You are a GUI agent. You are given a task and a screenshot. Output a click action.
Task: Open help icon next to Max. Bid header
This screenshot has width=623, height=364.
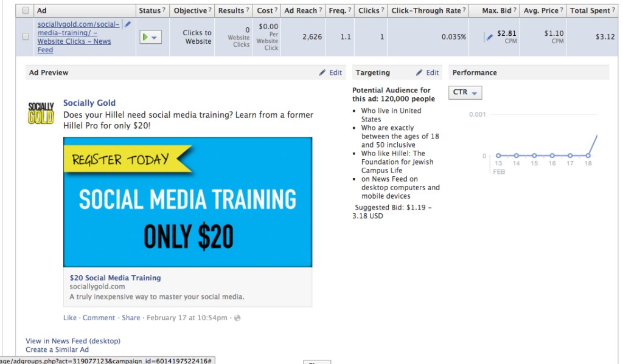pyautogui.click(x=515, y=10)
